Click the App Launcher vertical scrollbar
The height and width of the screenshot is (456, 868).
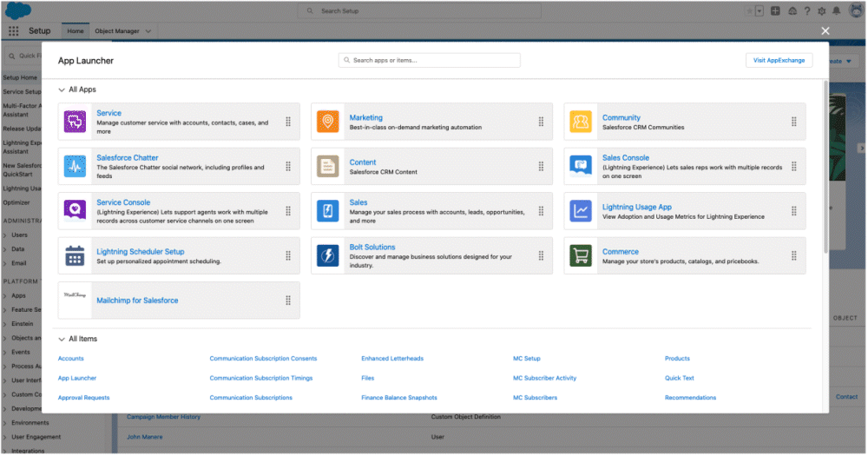coord(826,166)
